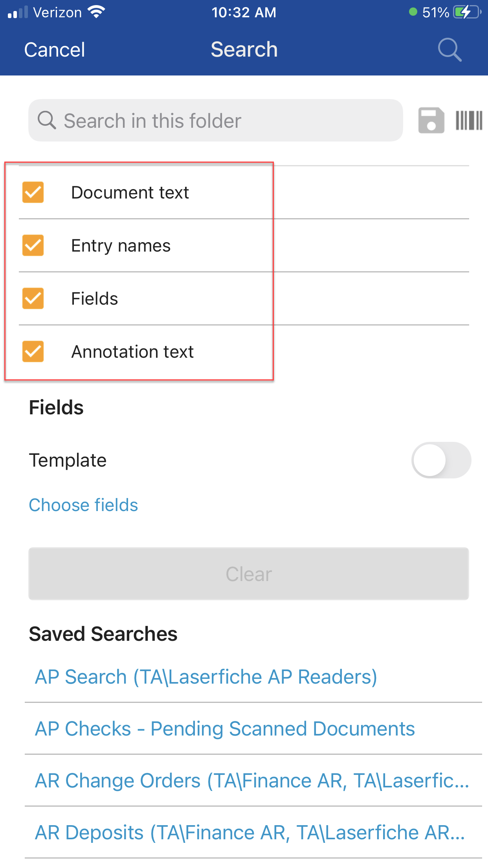Screen dimensions: 488x868
Task: Uncheck the Entry names checkbox
Action: coord(33,245)
